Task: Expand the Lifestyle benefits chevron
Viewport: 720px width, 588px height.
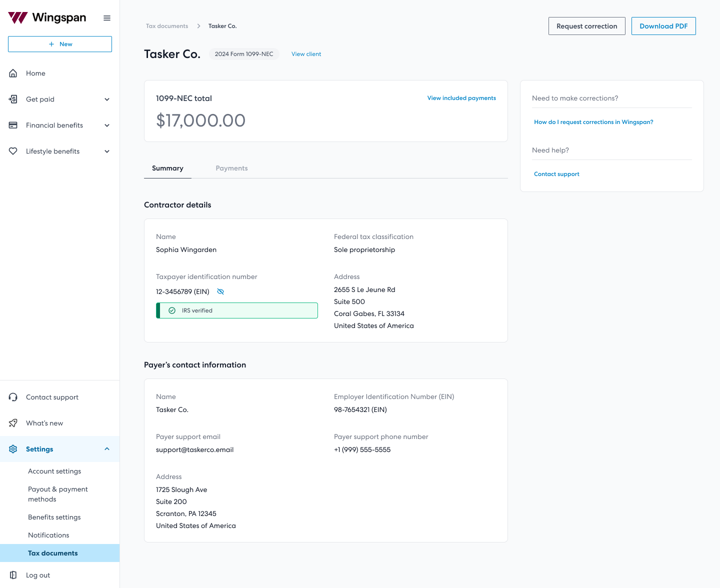Action: [x=107, y=151]
